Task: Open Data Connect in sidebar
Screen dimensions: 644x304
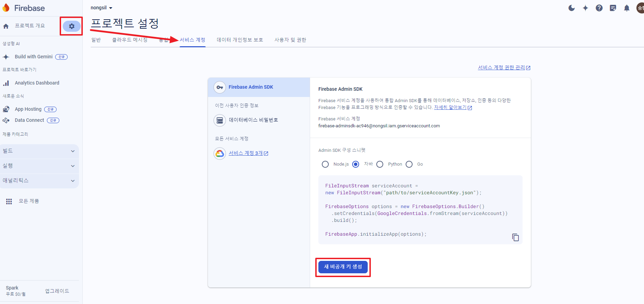Action: point(29,120)
